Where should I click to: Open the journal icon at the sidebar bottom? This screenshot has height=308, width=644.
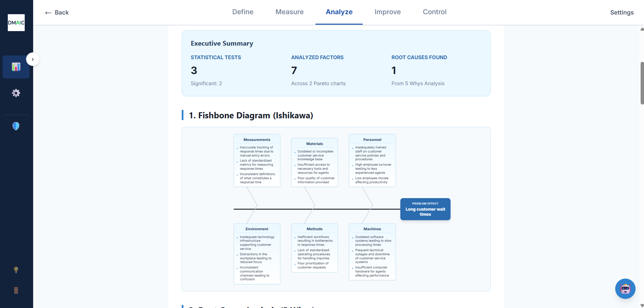coord(16,290)
